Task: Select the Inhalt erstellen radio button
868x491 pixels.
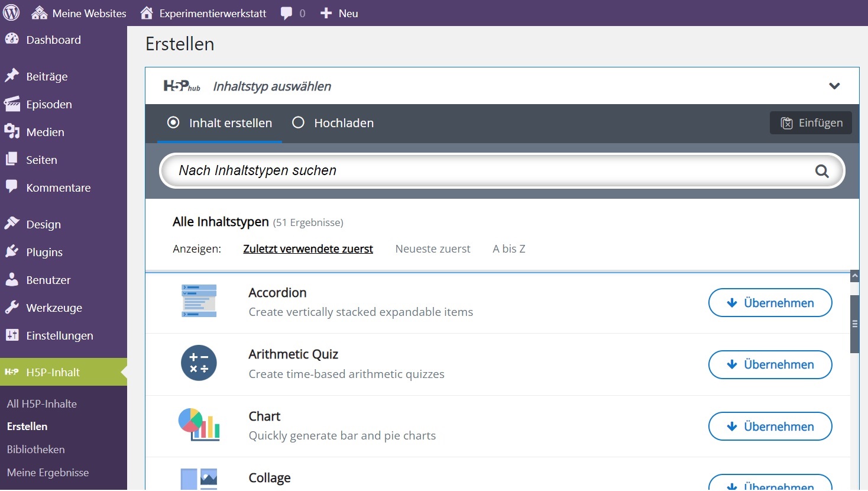Action: click(173, 123)
